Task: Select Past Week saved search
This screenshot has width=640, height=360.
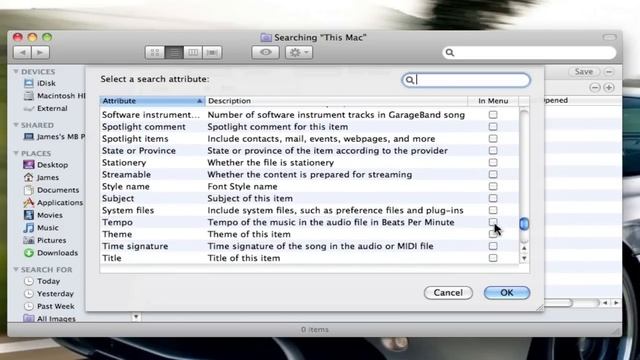Action: coord(49,306)
